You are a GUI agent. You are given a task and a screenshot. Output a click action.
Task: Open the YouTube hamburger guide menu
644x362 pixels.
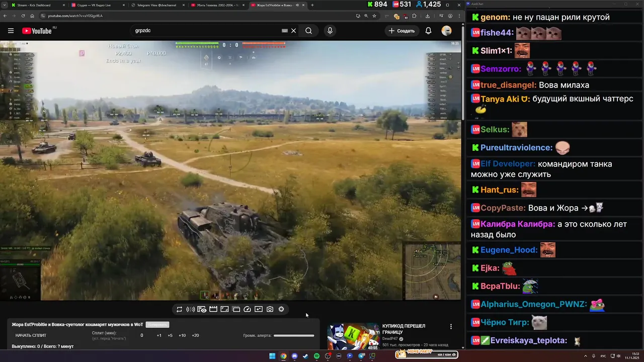click(x=11, y=31)
